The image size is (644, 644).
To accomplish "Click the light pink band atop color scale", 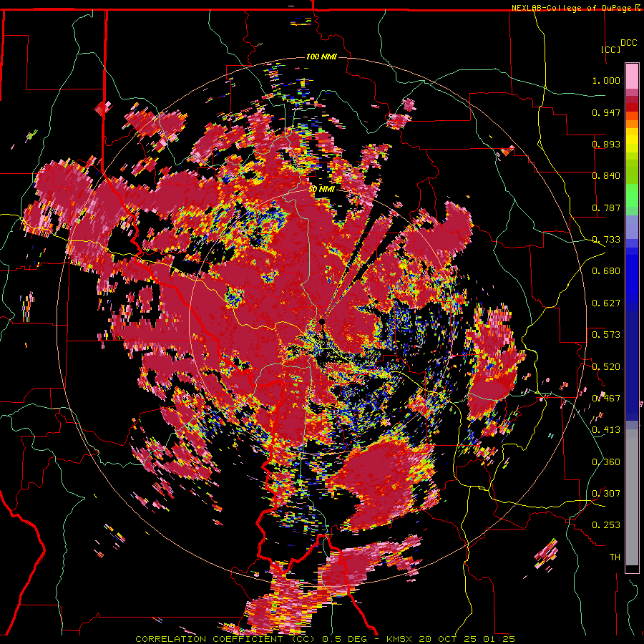I will (x=632, y=76).
